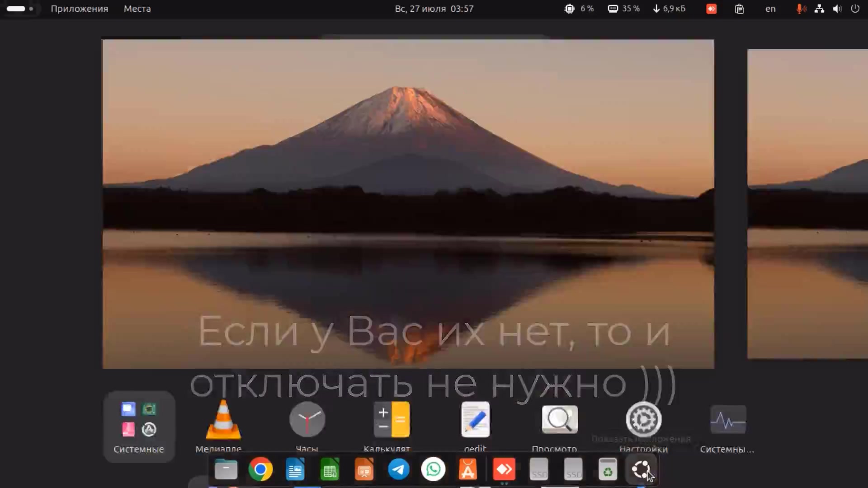Launch the system monitor application
Viewport: 868px width, 488px height.
728,419
